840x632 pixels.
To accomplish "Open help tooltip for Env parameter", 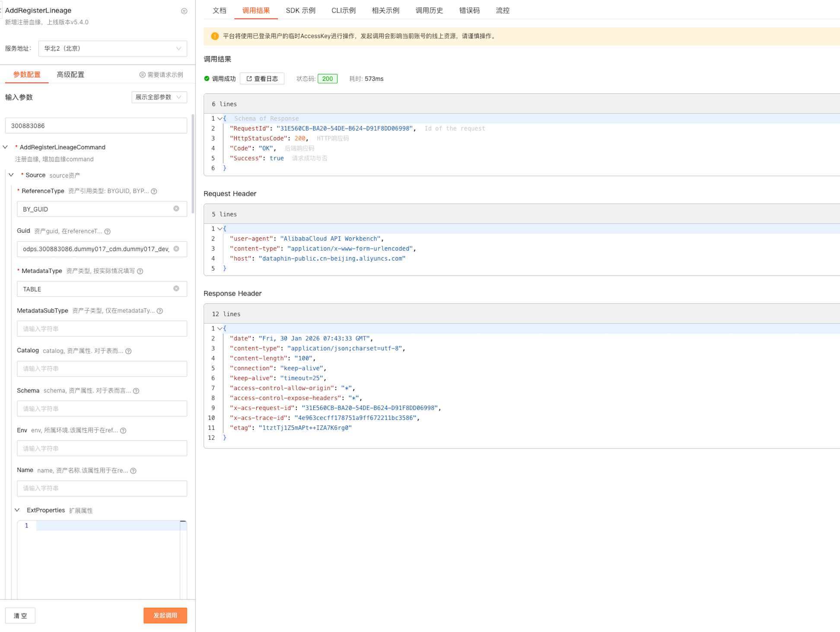I will pyautogui.click(x=123, y=431).
